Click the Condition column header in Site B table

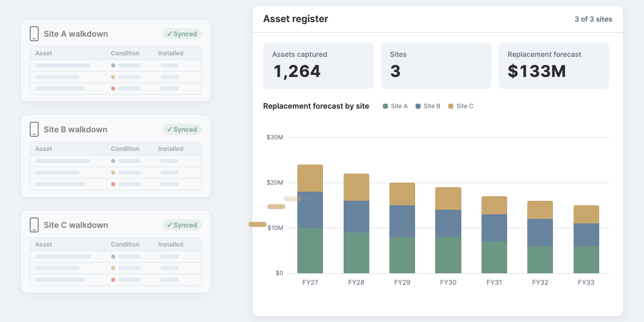click(x=125, y=149)
